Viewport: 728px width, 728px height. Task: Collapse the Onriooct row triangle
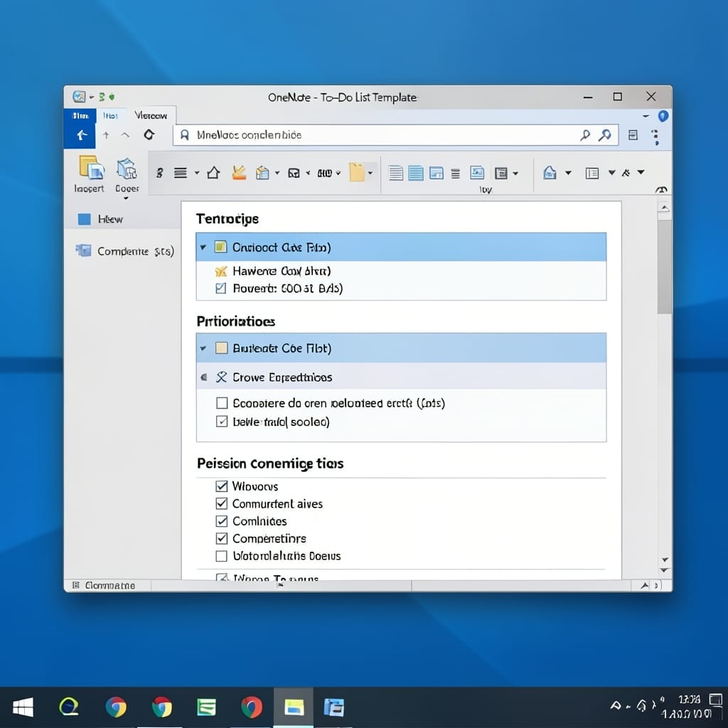203,247
